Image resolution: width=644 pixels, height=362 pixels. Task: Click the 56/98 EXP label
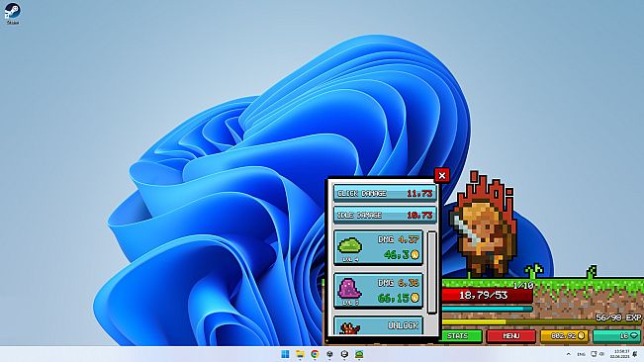tap(618, 317)
